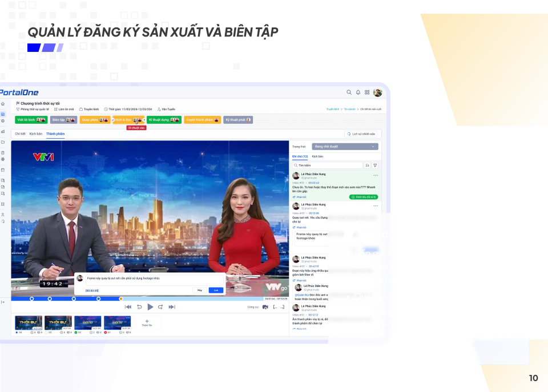The height and width of the screenshot is (392, 548).
Task: Select the Thành phẩm tab
Action: [x=55, y=134]
